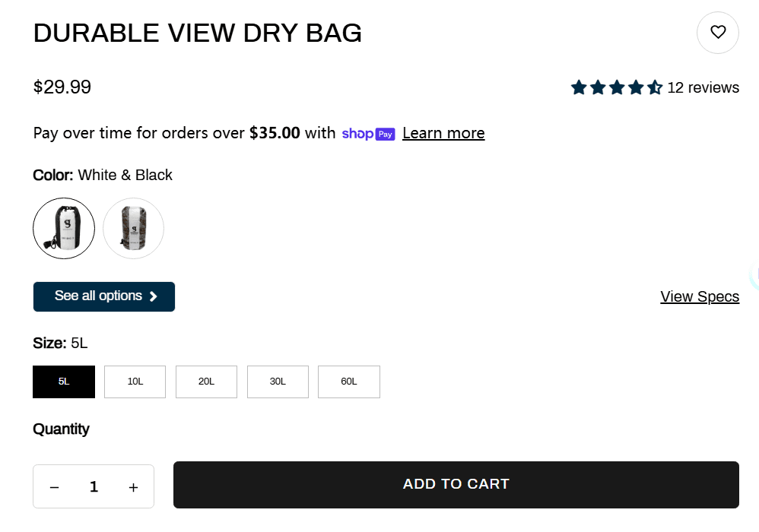Increase quantity with the plus icon
Screen dimensions: 759x532
pos(133,487)
